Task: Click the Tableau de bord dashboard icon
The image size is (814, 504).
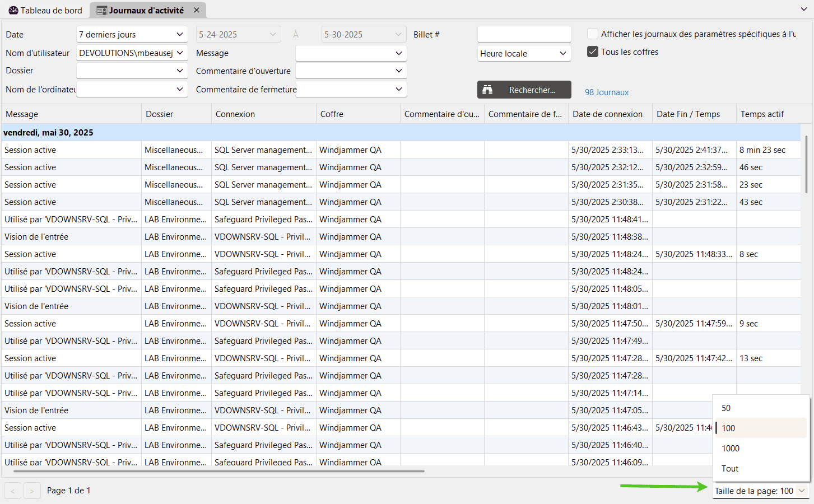Action: (x=13, y=10)
